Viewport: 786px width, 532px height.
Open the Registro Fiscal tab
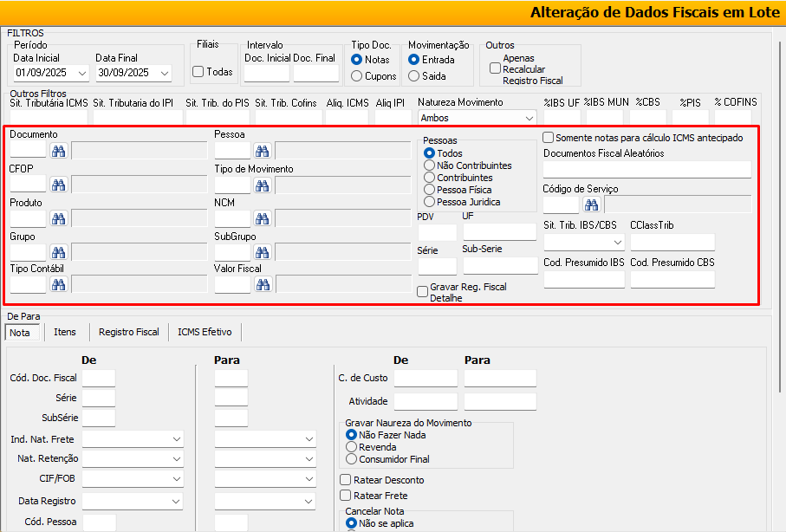point(128,332)
